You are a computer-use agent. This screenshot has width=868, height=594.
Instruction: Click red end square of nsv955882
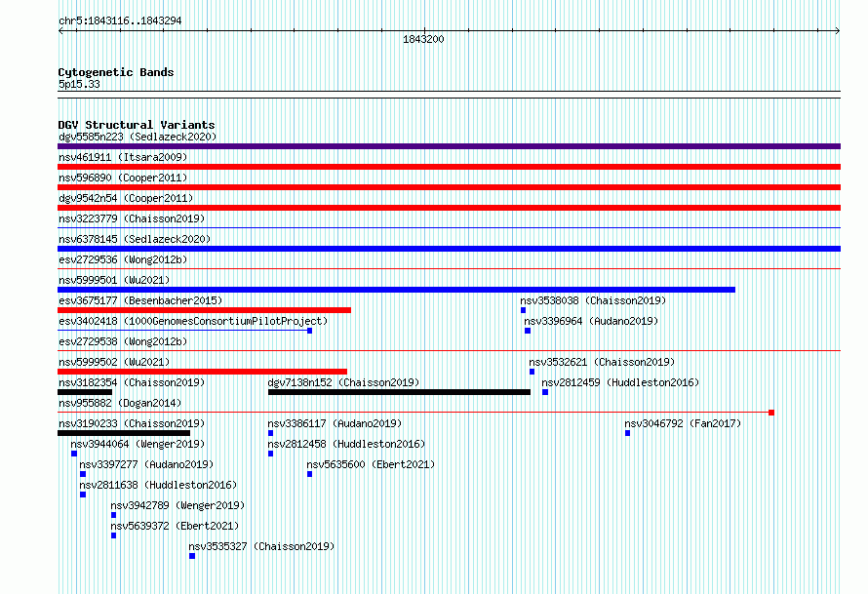tap(771, 413)
